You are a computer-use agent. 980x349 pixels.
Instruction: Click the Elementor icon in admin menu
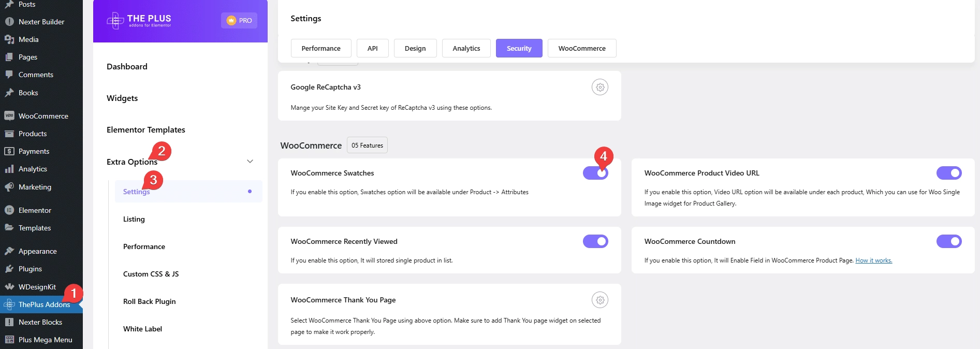click(9, 210)
